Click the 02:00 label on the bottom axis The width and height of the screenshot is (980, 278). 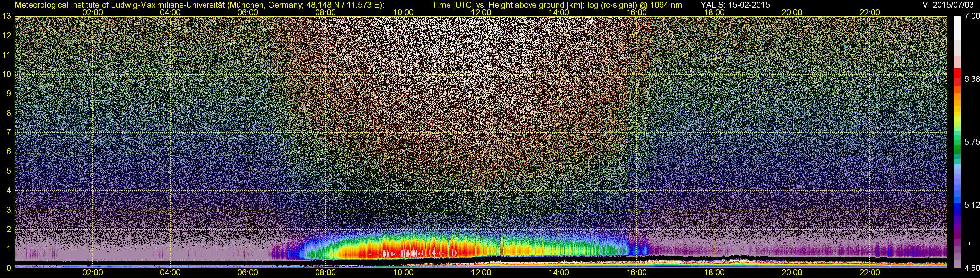pos(92,273)
